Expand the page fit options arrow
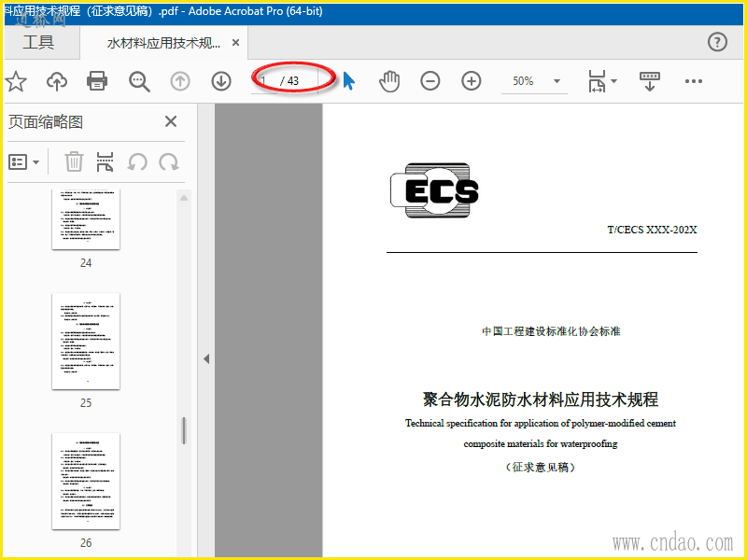Viewport: 747px width, 560px height. [x=614, y=81]
